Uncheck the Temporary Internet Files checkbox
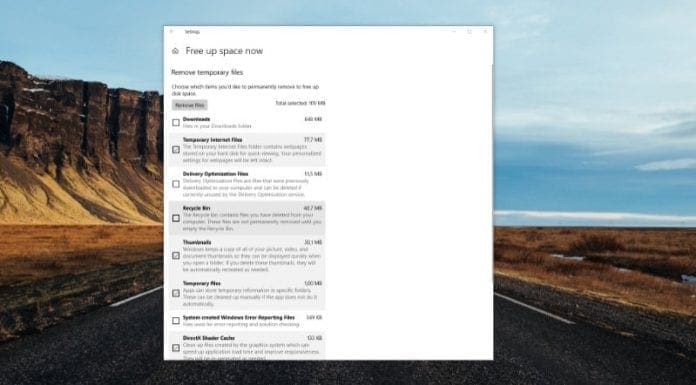696x385 pixels. pyautogui.click(x=176, y=150)
